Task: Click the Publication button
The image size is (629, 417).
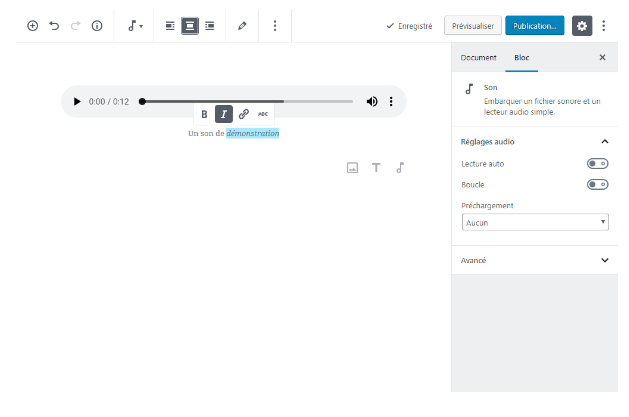Action: pos(534,26)
